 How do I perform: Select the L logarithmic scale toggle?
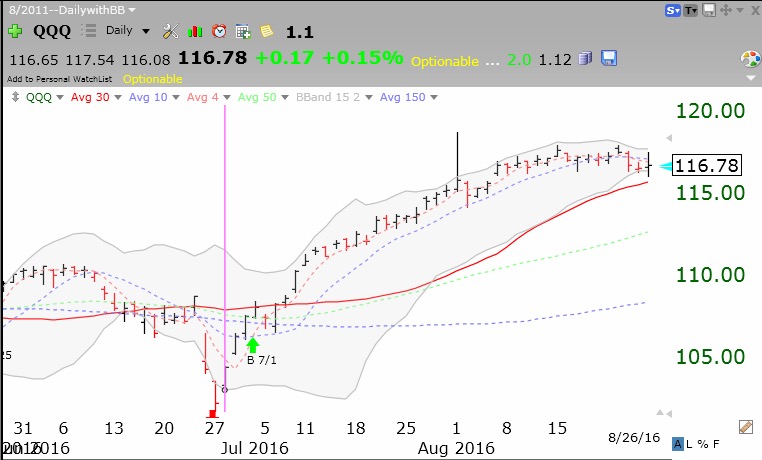tap(690, 443)
